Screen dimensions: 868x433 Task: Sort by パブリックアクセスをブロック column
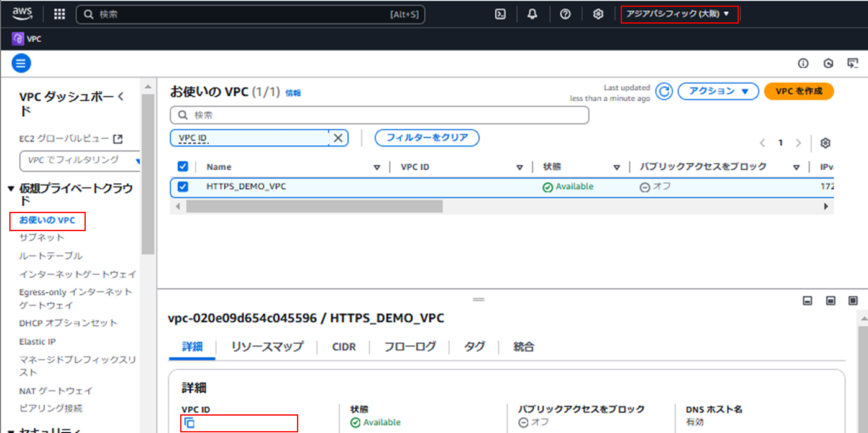796,167
